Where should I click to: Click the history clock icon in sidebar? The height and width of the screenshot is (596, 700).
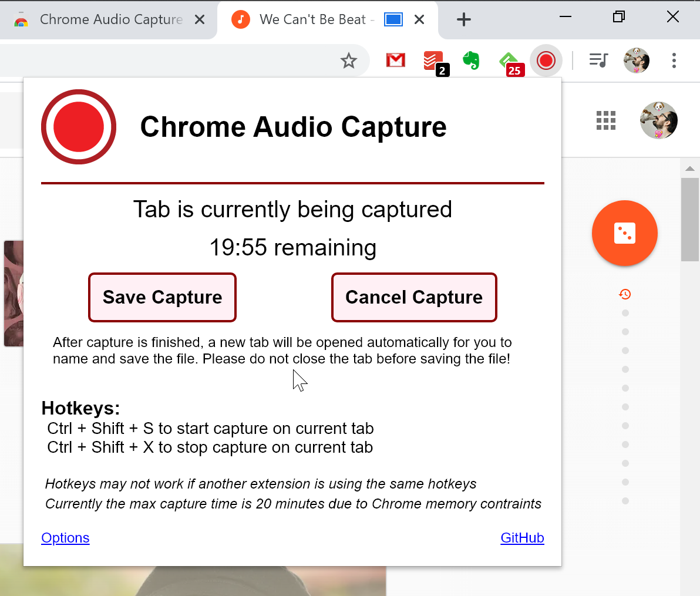pyautogui.click(x=625, y=294)
